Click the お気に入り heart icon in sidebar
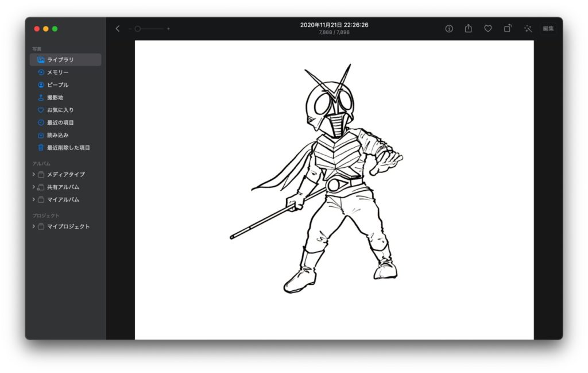This screenshot has width=588, height=373. tap(41, 110)
